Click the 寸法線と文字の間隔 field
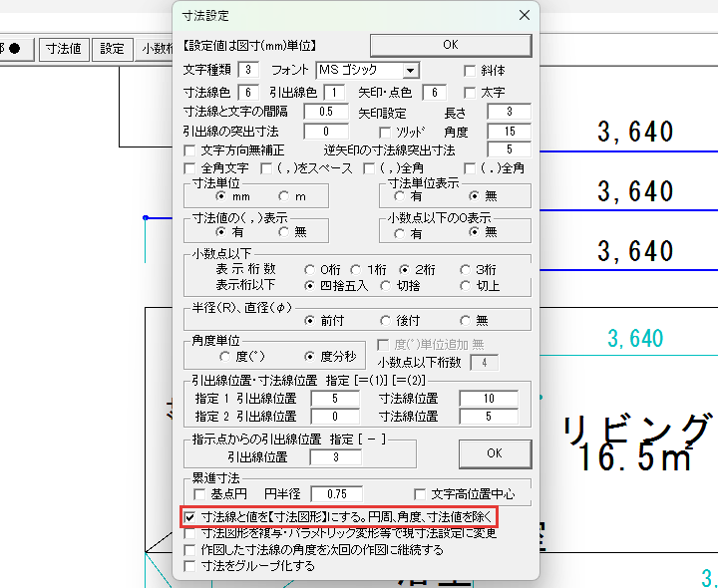Screen dimensions: 718x588 click(326, 112)
